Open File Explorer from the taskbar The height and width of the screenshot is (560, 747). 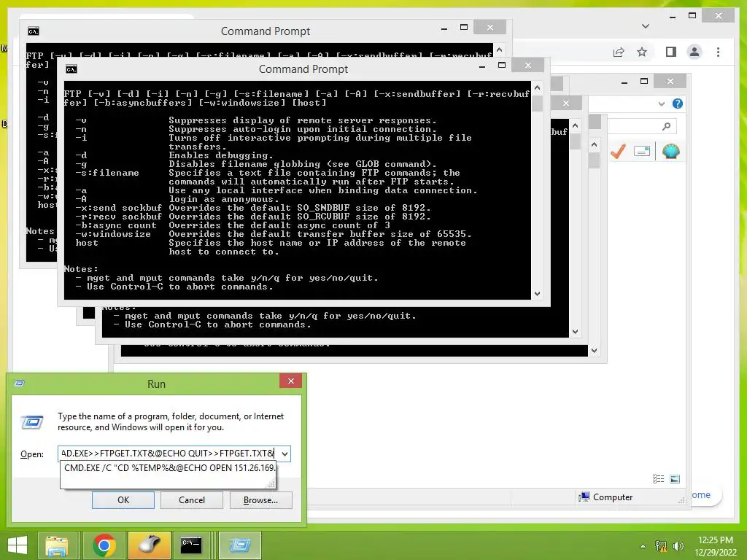pos(57,545)
